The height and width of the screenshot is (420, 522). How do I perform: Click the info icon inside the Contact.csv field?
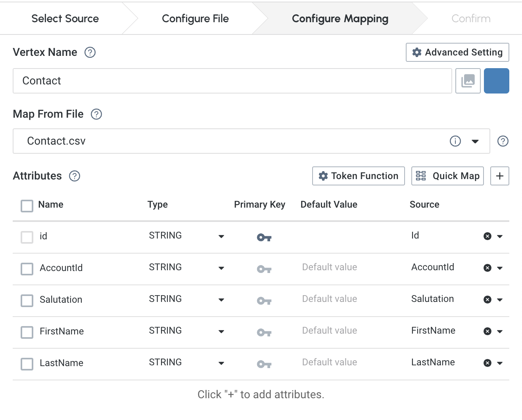[x=455, y=141]
